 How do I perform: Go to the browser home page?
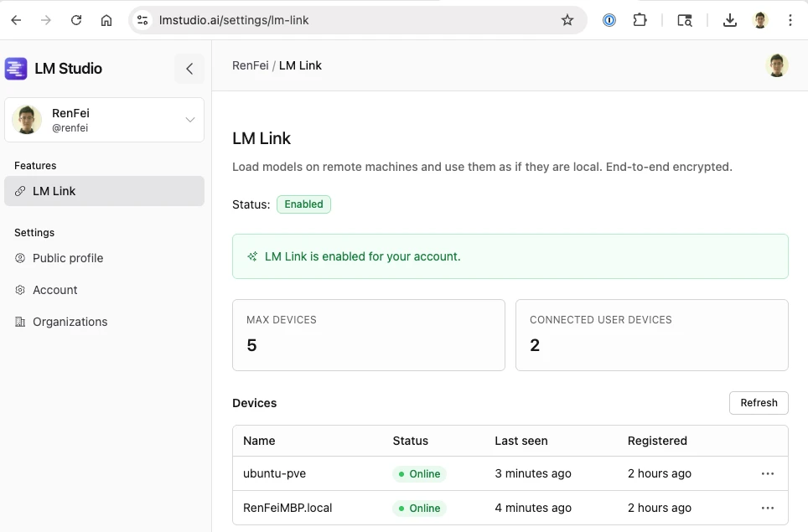(106, 20)
